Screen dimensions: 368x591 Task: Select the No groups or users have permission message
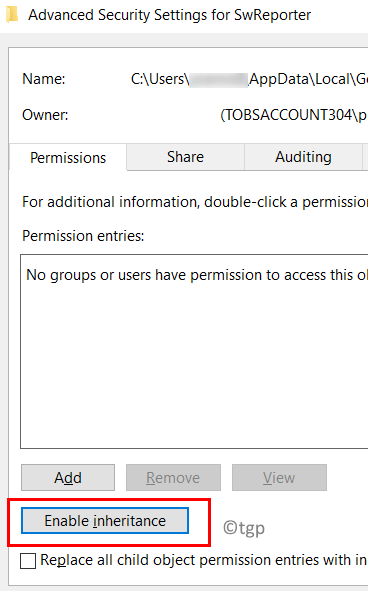[x=197, y=275]
